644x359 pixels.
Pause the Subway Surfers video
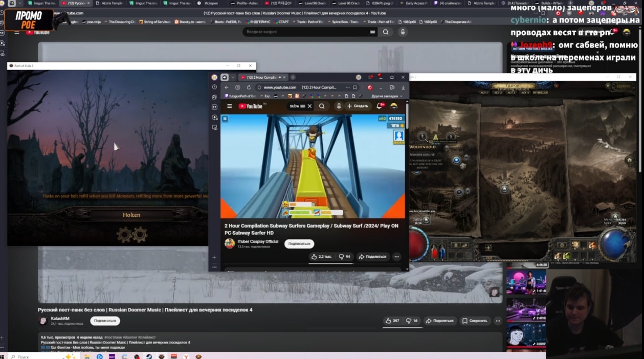225,119
